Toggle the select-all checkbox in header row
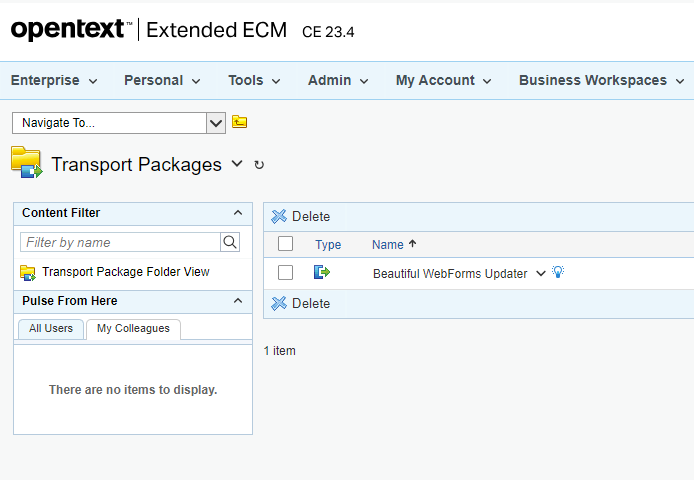 286,244
